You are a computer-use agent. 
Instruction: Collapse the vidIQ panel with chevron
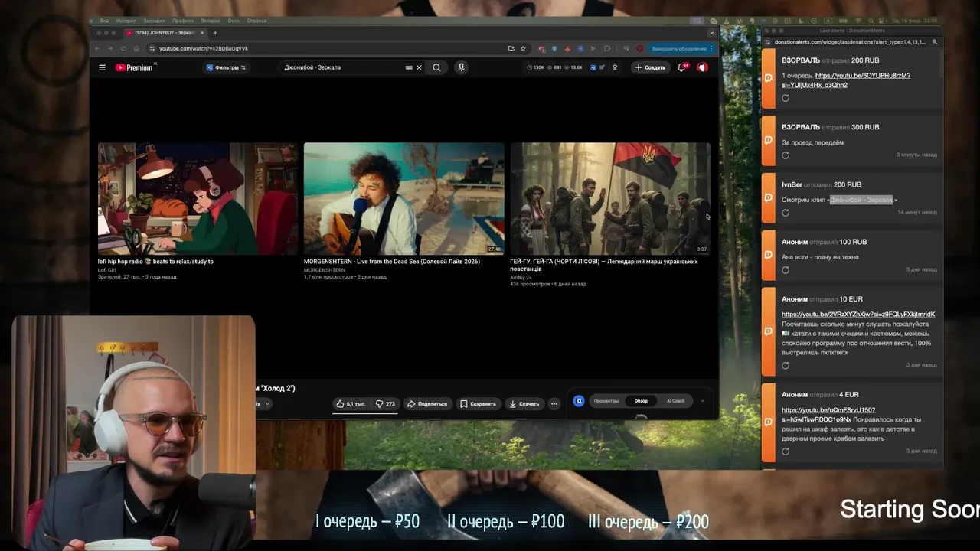pos(702,401)
